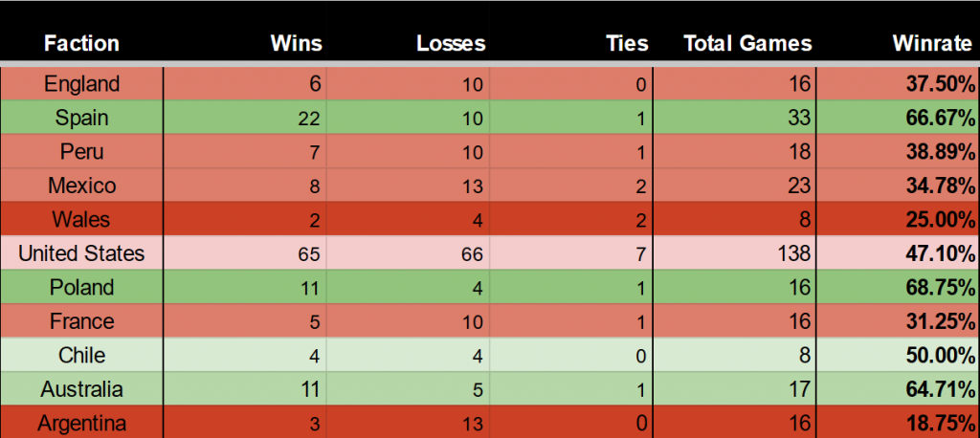
Task: Click the Spain faction cell
Action: pyautogui.click(x=81, y=119)
